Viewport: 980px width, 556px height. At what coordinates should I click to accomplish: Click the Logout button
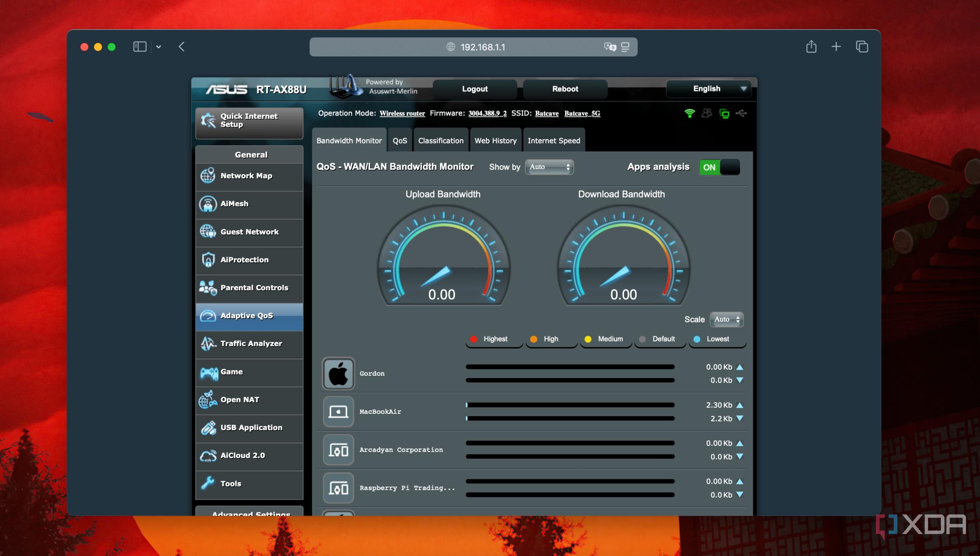coord(475,89)
